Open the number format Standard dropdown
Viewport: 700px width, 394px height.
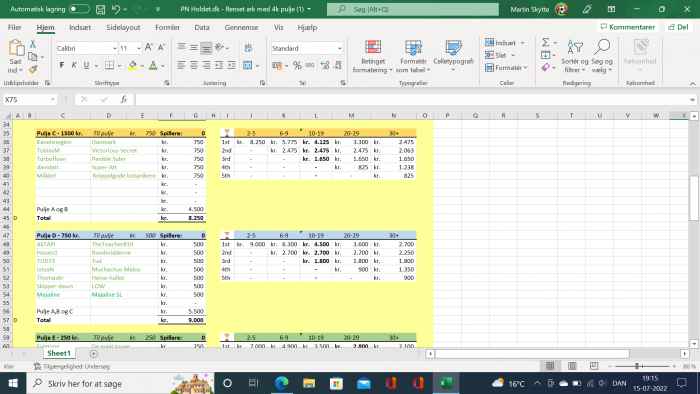pos(339,48)
